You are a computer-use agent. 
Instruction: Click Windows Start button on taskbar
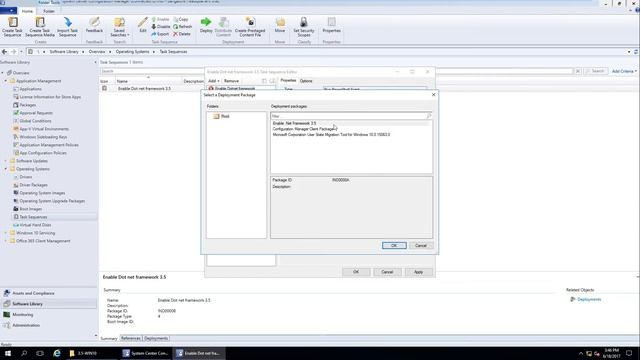[8, 353]
